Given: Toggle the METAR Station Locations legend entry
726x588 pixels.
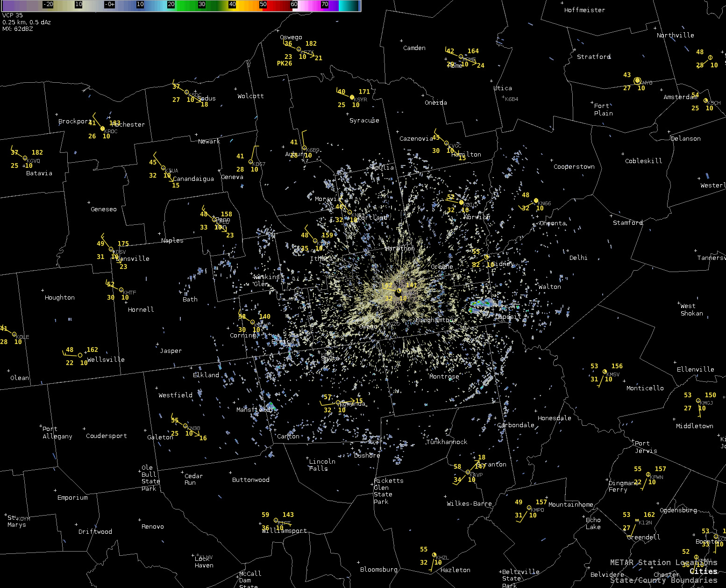Looking at the screenshot, I should pyautogui.click(x=663, y=563).
